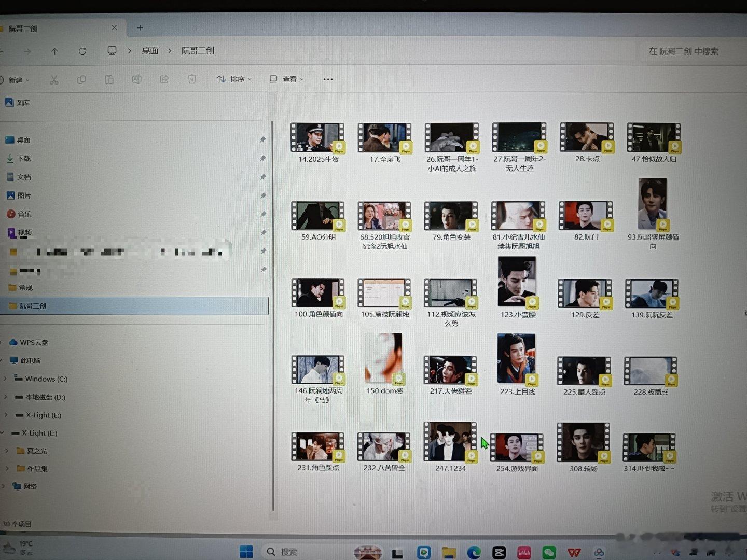The width and height of the screenshot is (747, 560).
Task: Select 音乐 in the sidebar
Action: click(19, 214)
